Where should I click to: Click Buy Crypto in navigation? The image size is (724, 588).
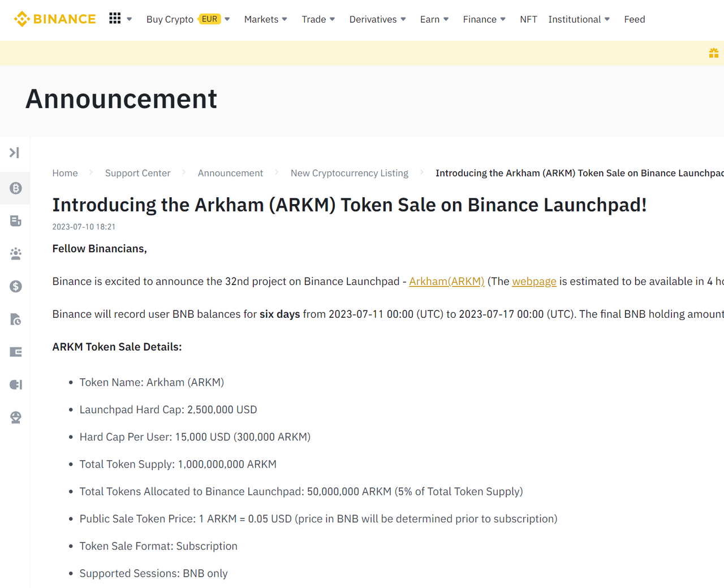[x=170, y=19]
